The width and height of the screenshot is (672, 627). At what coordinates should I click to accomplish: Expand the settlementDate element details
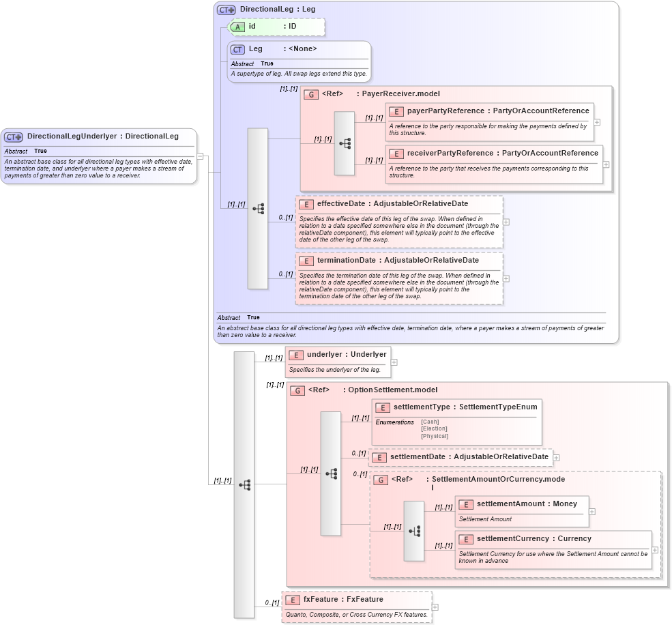pos(557,457)
